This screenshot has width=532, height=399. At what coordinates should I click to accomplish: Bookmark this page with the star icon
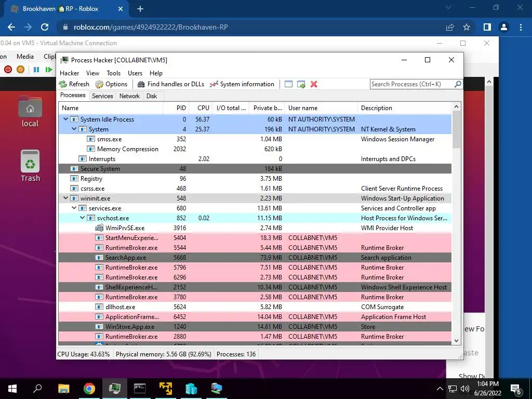(467, 27)
